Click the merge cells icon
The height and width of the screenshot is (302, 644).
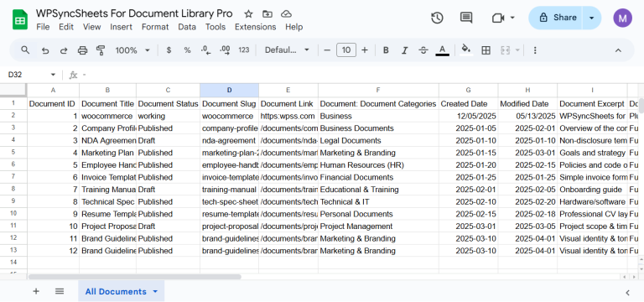pyautogui.click(x=505, y=50)
